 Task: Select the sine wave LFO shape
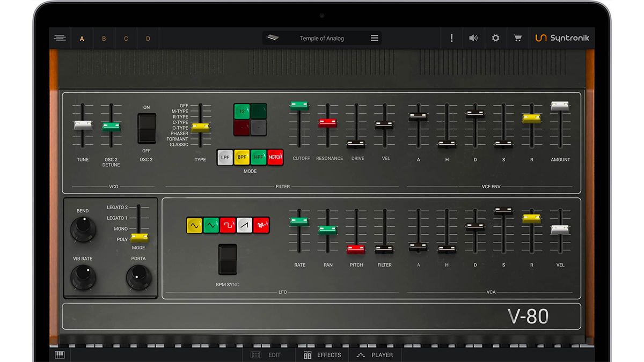click(x=195, y=225)
